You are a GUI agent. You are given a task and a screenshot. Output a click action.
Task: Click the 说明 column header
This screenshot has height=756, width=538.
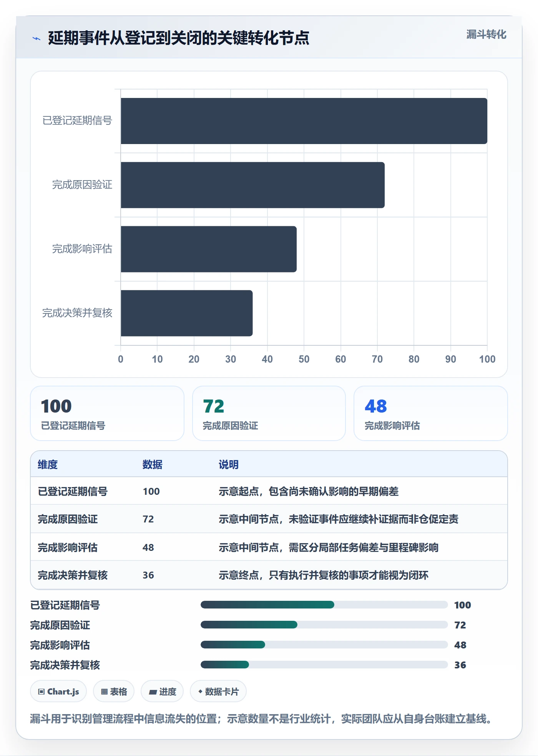pyautogui.click(x=229, y=464)
